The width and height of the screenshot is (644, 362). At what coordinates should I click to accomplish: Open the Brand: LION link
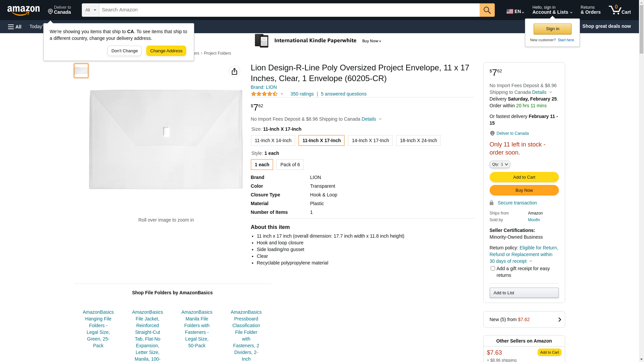[264, 87]
